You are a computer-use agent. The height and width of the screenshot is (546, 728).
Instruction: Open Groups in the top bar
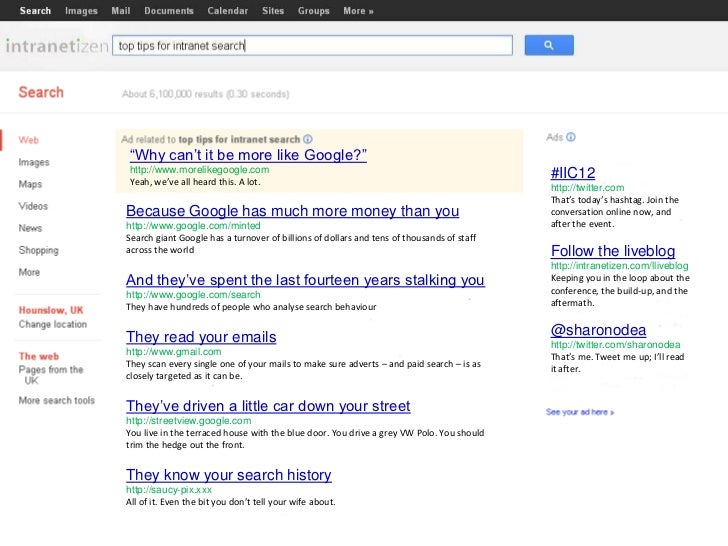[x=313, y=11]
